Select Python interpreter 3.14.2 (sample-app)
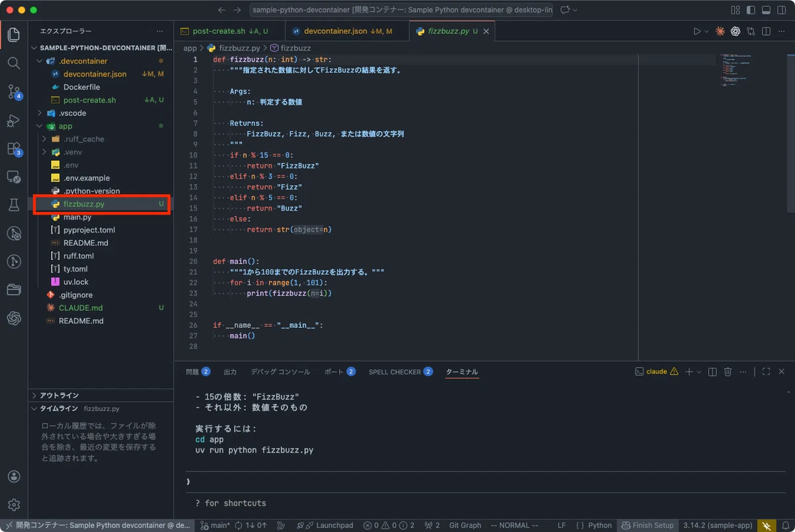Image resolution: width=795 pixels, height=532 pixels. pyautogui.click(x=717, y=525)
